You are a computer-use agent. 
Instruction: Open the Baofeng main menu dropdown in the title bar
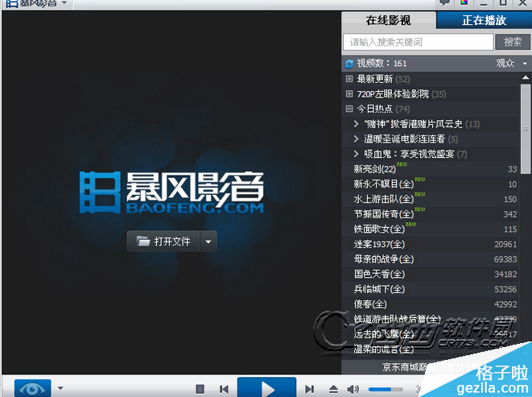pos(64,3)
